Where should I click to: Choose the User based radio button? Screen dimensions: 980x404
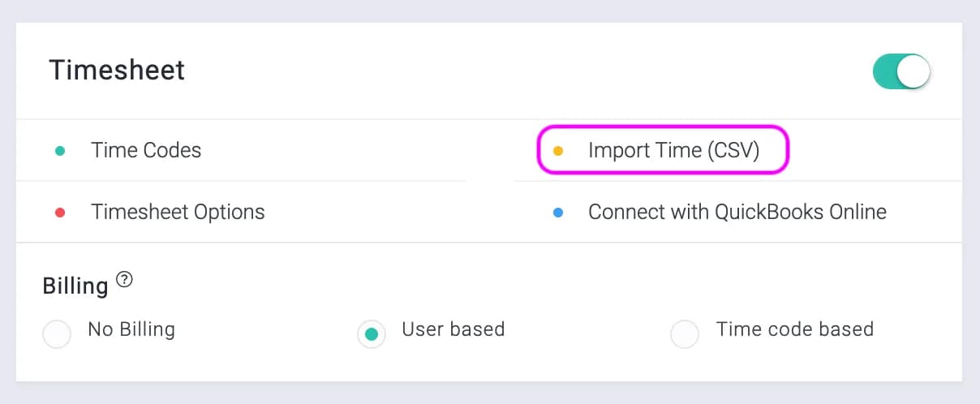pyautogui.click(x=372, y=333)
